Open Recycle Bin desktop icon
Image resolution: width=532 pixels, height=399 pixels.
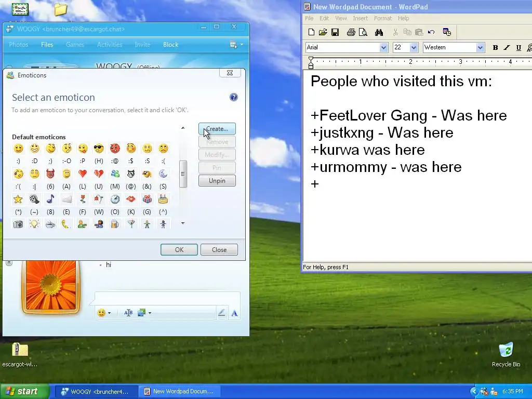[x=506, y=354]
